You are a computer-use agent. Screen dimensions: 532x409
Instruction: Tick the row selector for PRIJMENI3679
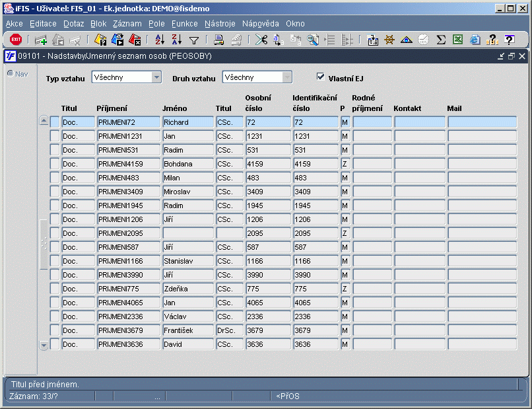pos(55,330)
